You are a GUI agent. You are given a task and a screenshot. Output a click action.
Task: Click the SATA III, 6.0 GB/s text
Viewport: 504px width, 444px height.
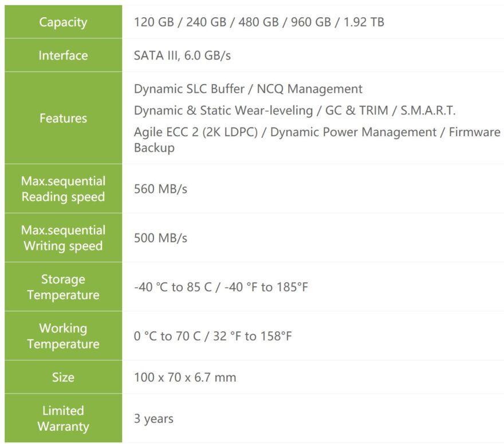coord(182,55)
